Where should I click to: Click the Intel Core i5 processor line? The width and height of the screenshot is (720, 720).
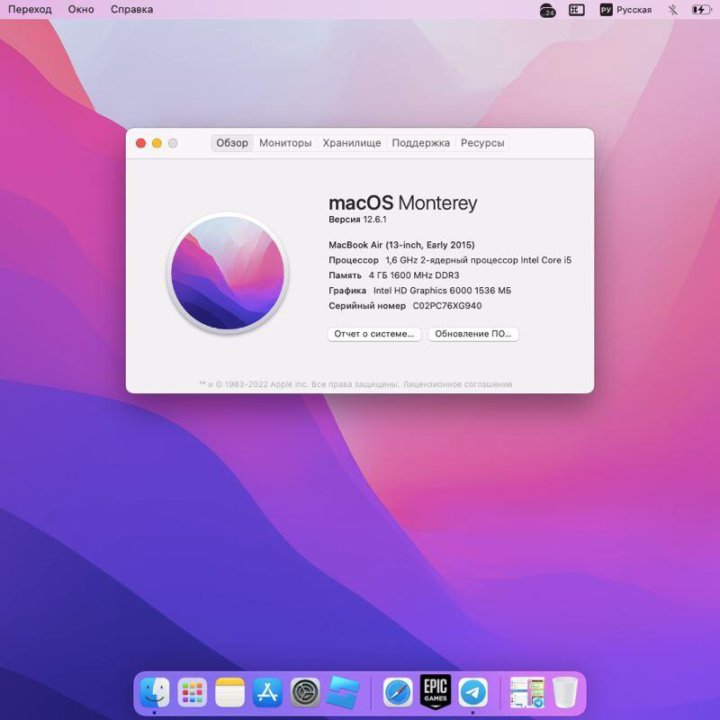coord(450,260)
